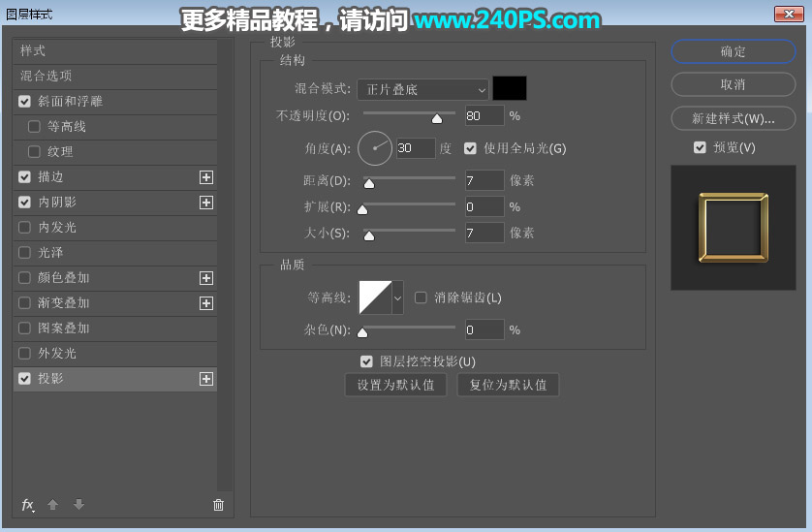Image resolution: width=812 pixels, height=532 pixels.
Task: Uncheck the 内阴影 checkbox
Action: pyautogui.click(x=24, y=202)
